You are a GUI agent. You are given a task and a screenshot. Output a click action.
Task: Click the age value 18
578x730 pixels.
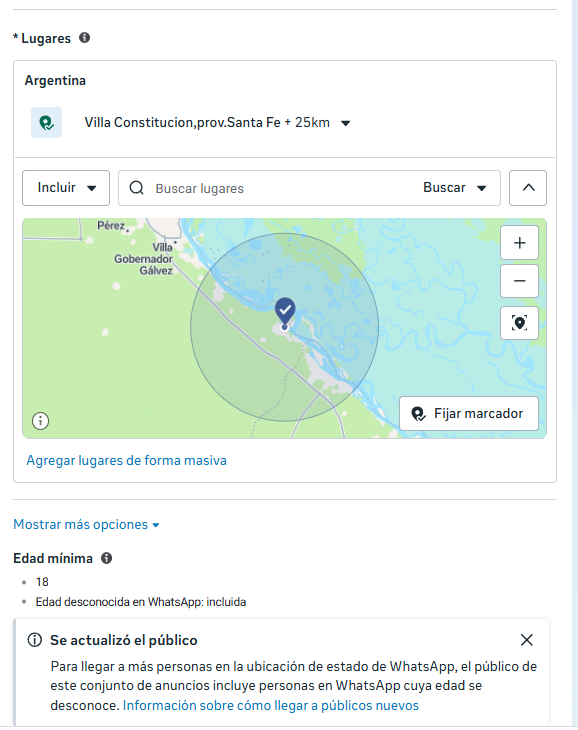[x=42, y=582]
